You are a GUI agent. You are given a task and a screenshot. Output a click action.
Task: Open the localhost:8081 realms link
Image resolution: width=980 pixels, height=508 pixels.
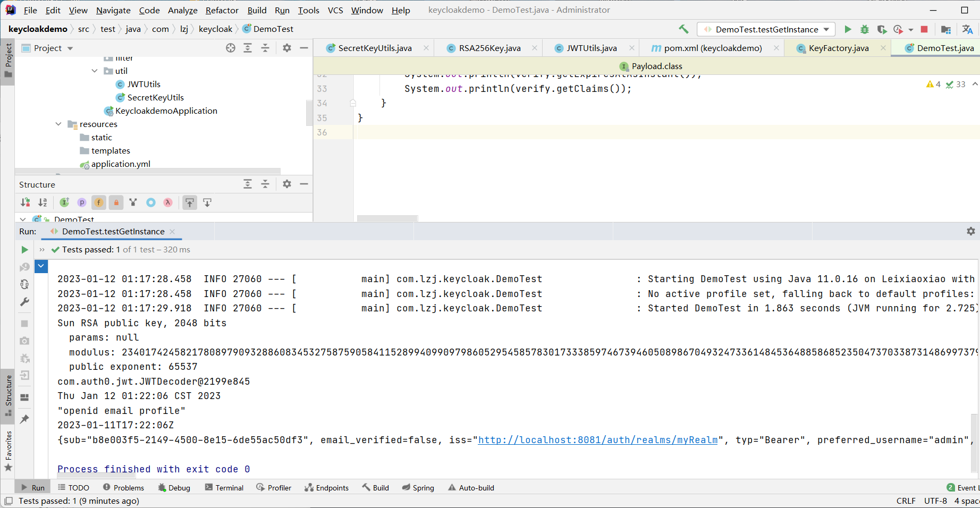click(x=598, y=440)
